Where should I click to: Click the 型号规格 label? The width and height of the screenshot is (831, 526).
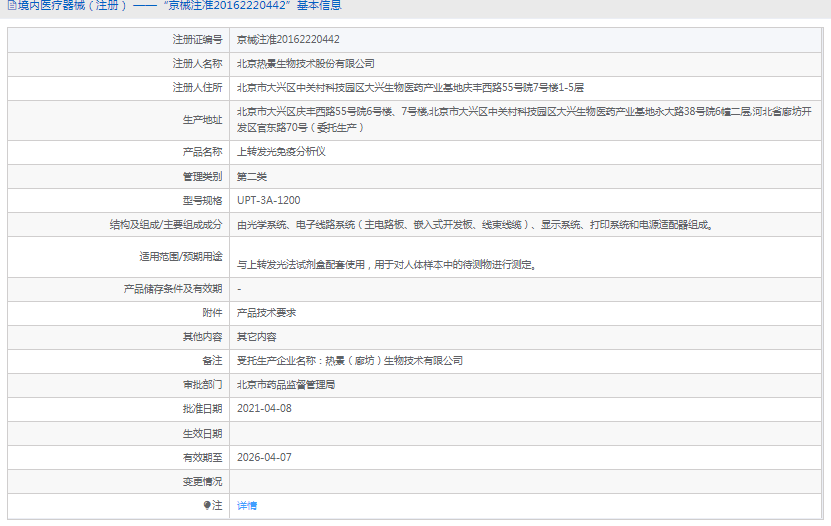[202, 201]
